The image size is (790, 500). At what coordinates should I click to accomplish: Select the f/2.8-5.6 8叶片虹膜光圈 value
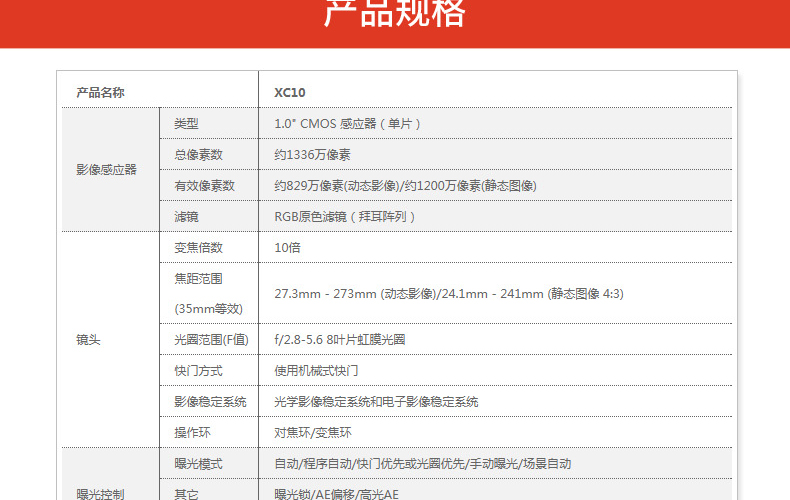340,340
